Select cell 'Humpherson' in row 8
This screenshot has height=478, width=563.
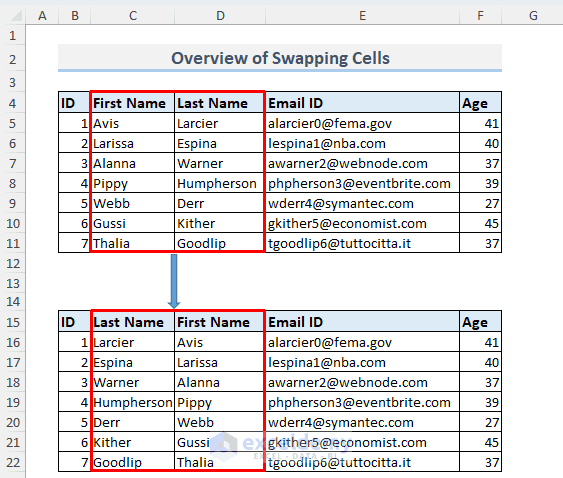[220, 183]
